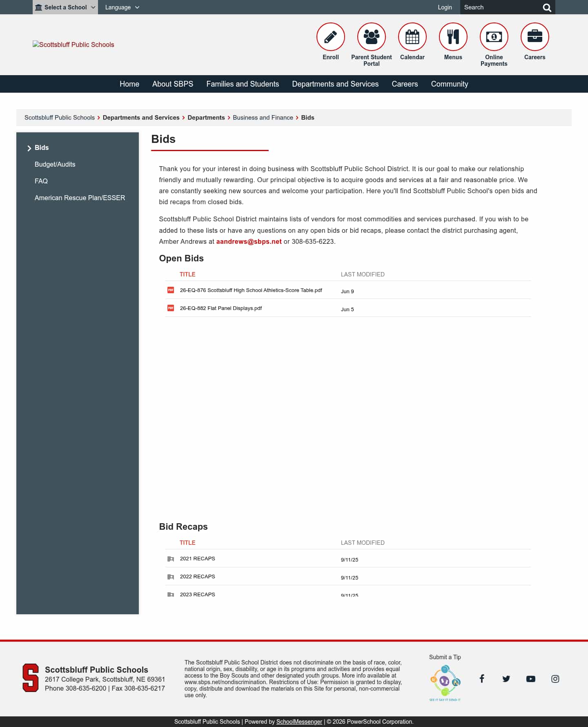Click the folder icon for 2021 RECAPS
Viewport: 588px width, 727px height.
point(171,559)
